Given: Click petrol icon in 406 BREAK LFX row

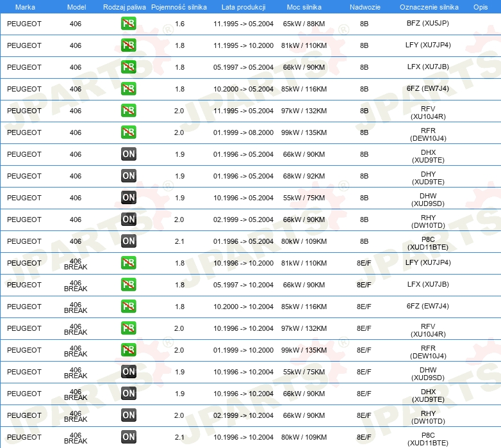Looking at the screenshot, I should [128, 285].
